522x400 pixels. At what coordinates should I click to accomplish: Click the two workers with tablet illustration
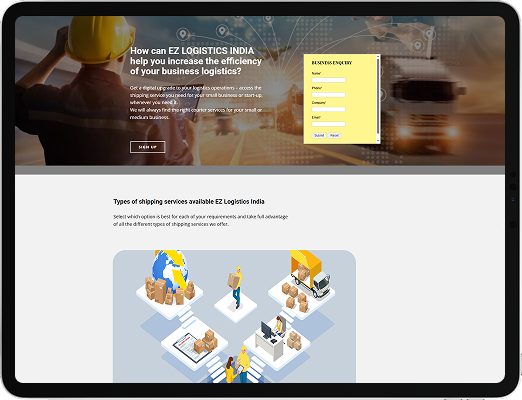[x=237, y=365]
